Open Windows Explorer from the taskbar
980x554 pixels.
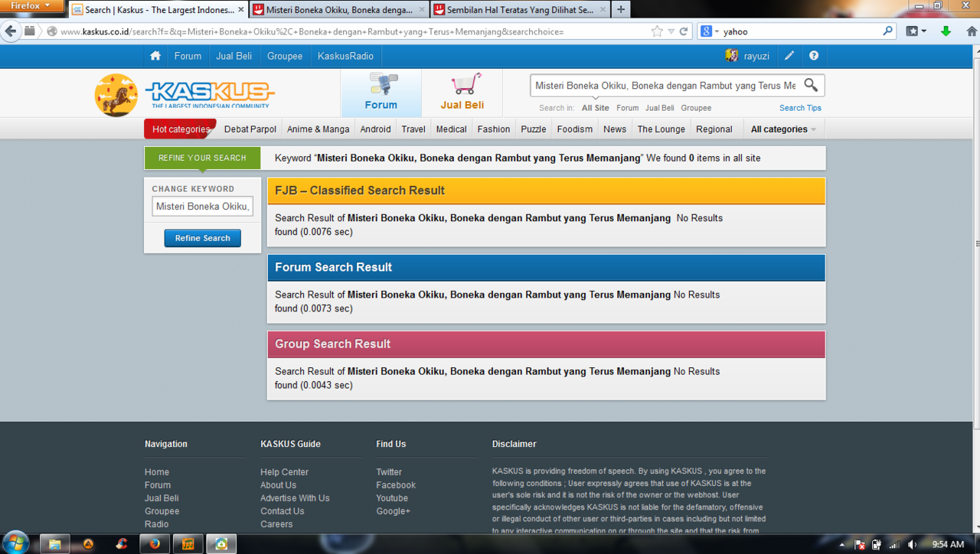pyautogui.click(x=54, y=544)
